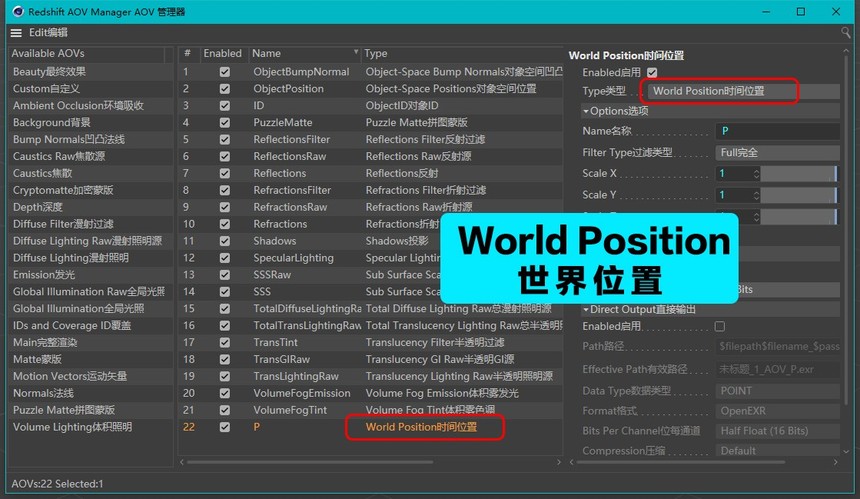This screenshot has height=499, width=860.
Task: Open the Compression压缩 Default dropdown
Action: coord(777,451)
